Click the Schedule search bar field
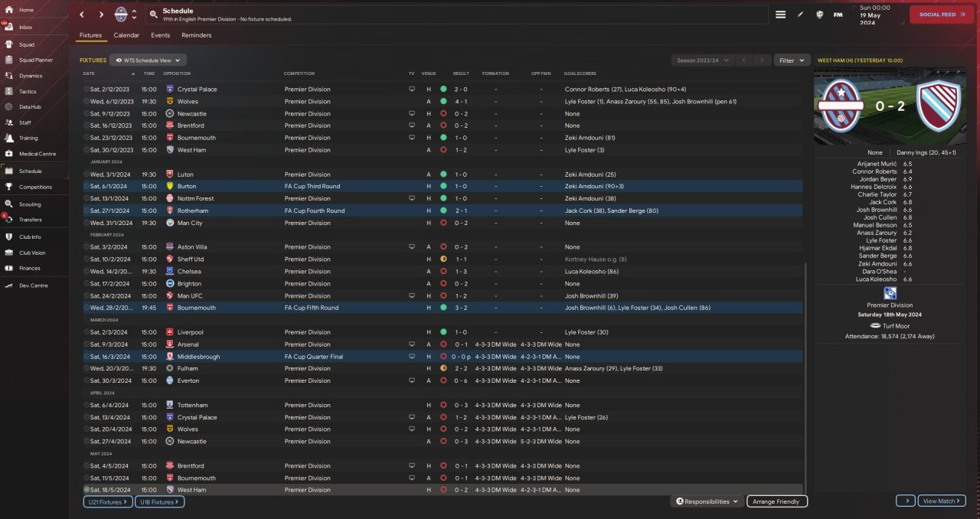 click(x=457, y=15)
